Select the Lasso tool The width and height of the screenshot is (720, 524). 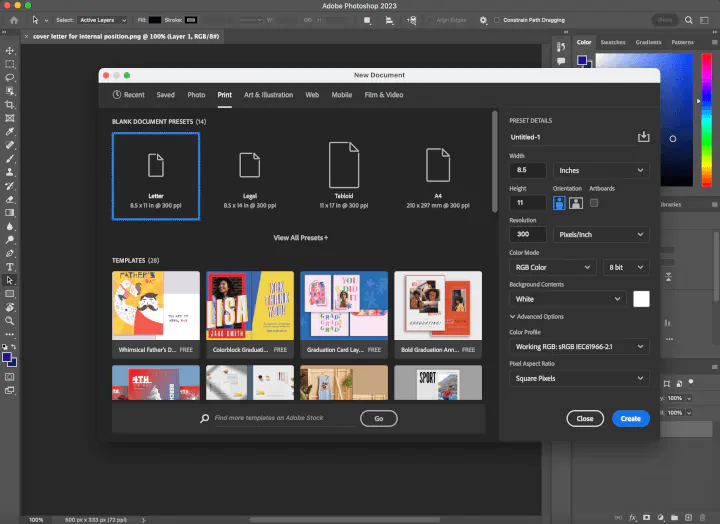pyautogui.click(x=10, y=78)
